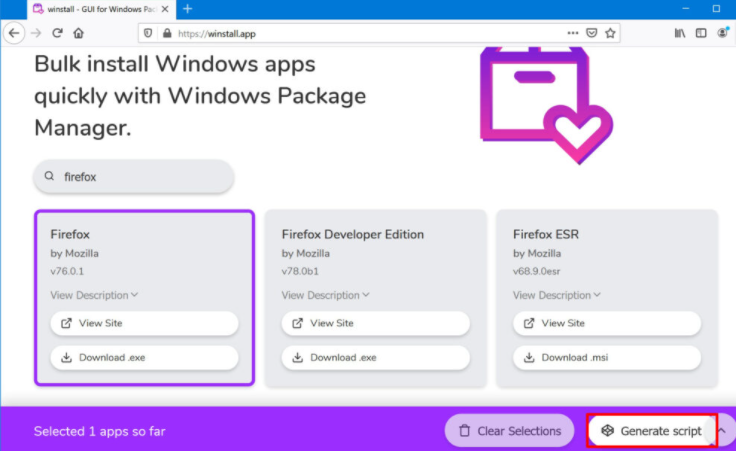Click version text v78.0b1

tap(300, 271)
